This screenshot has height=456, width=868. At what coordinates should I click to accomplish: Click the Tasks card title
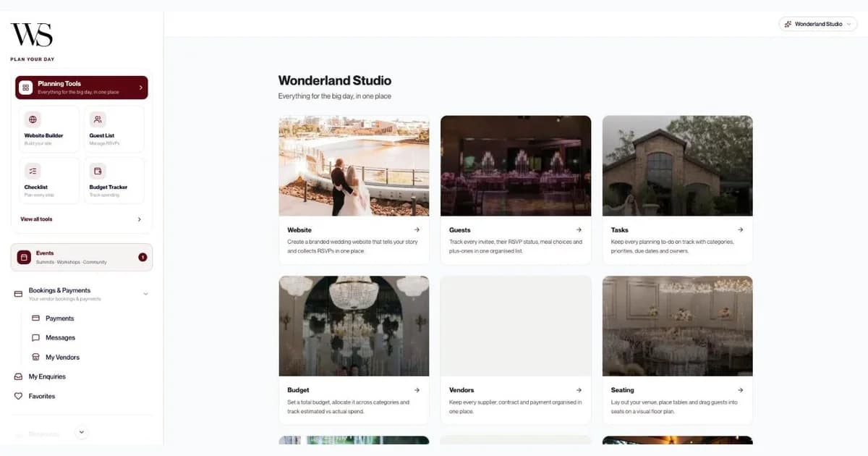pyautogui.click(x=620, y=229)
